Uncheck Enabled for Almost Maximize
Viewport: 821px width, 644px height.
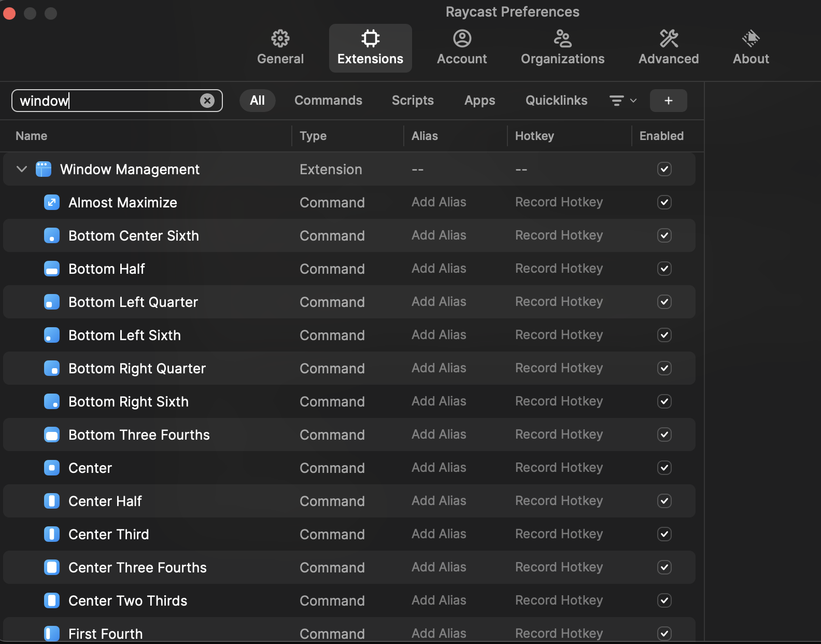(664, 202)
